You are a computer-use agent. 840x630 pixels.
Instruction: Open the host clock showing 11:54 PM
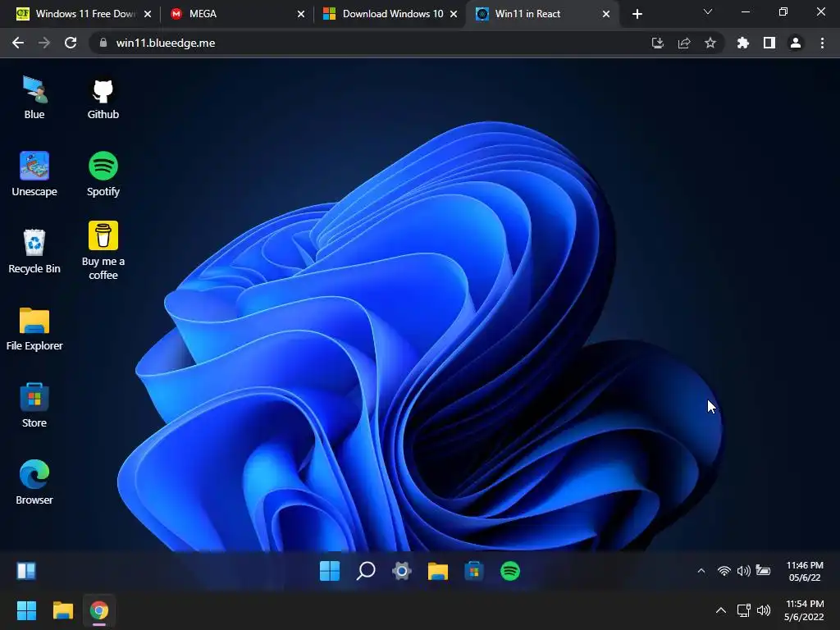click(804, 610)
